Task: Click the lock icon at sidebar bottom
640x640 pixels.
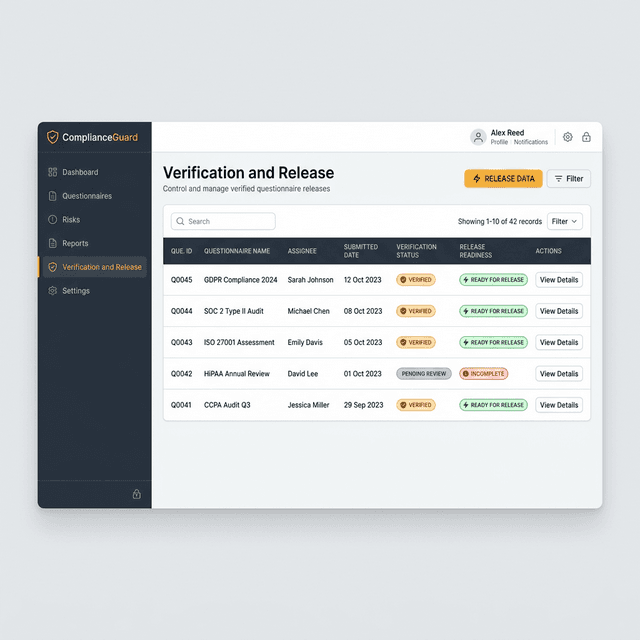Action: click(x=137, y=494)
